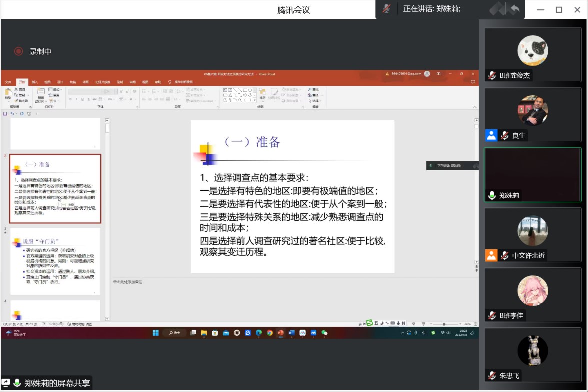Toggle Italic formatting in the font group
Image resolution: width=588 pixels, height=392 pixels.
(76, 99)
